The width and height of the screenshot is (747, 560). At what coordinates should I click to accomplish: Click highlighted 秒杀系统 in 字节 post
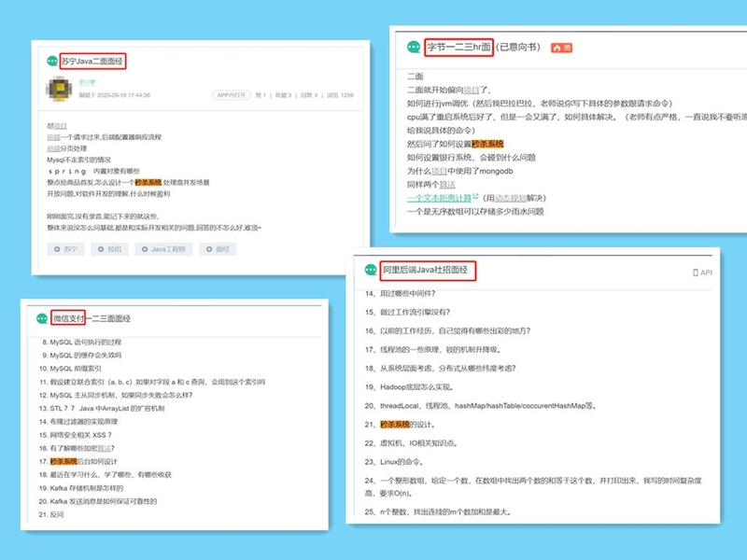(487, 144)
